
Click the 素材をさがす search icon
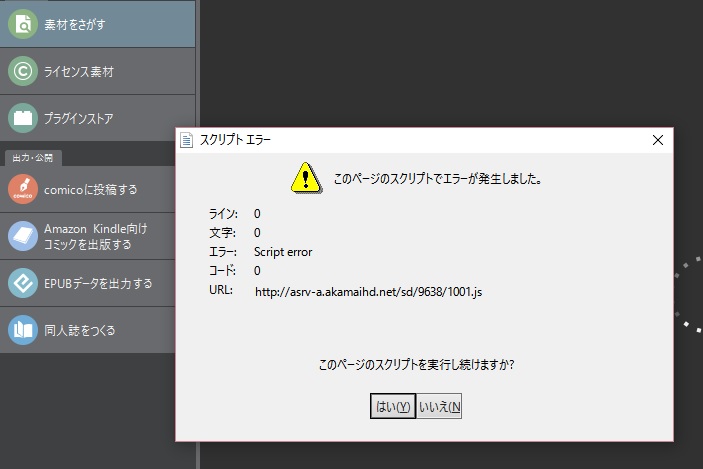coord(23,24)
